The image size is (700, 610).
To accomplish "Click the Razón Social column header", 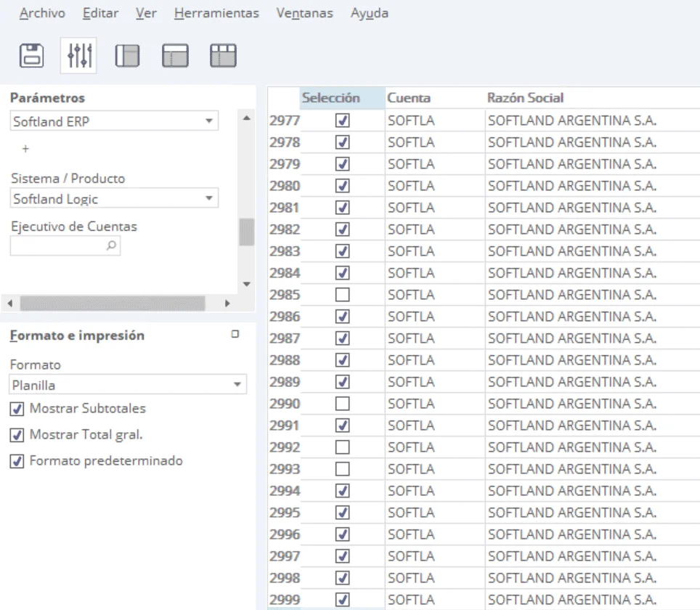I will pos(526,98).
